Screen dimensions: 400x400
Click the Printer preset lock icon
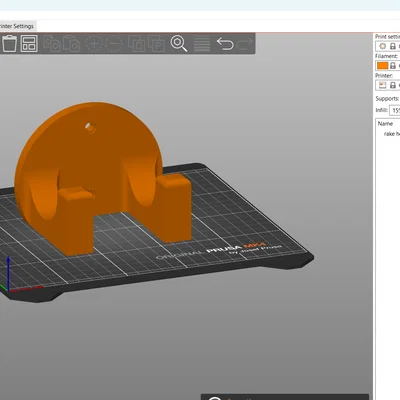[x=393, y=85]
